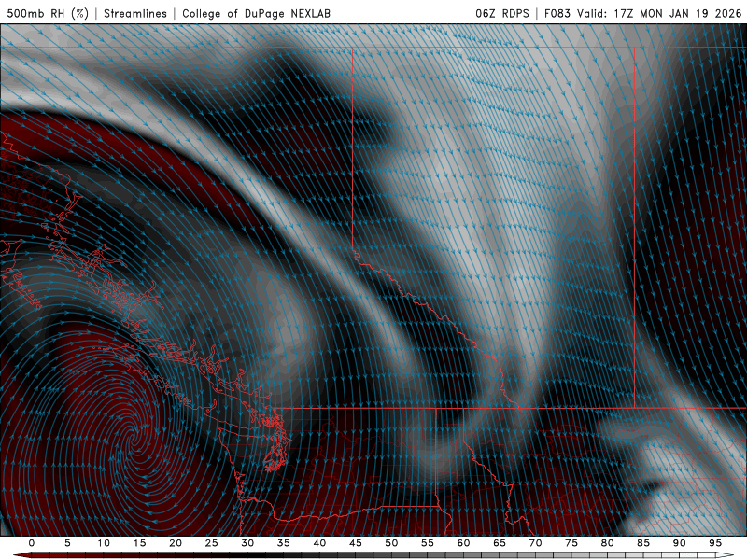Click the colorbar label "95"
This screenshot has height=560, width=747.
(x=715, y=543)
